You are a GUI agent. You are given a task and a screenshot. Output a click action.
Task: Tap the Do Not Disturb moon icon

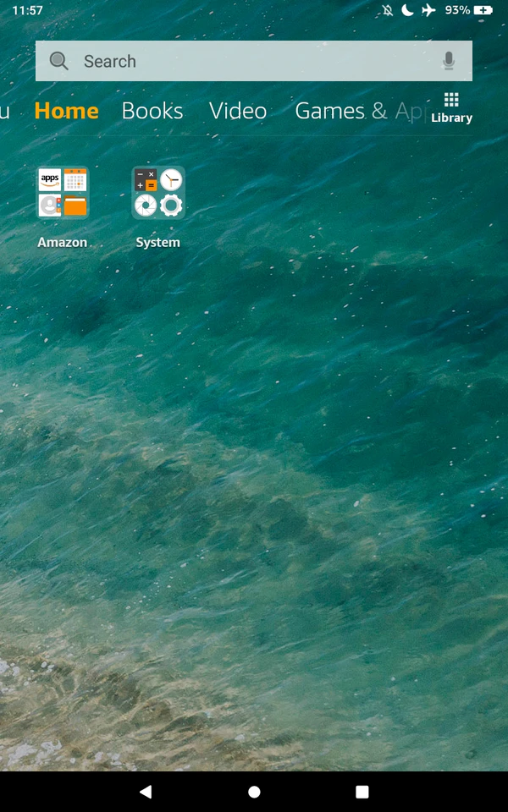407,10
